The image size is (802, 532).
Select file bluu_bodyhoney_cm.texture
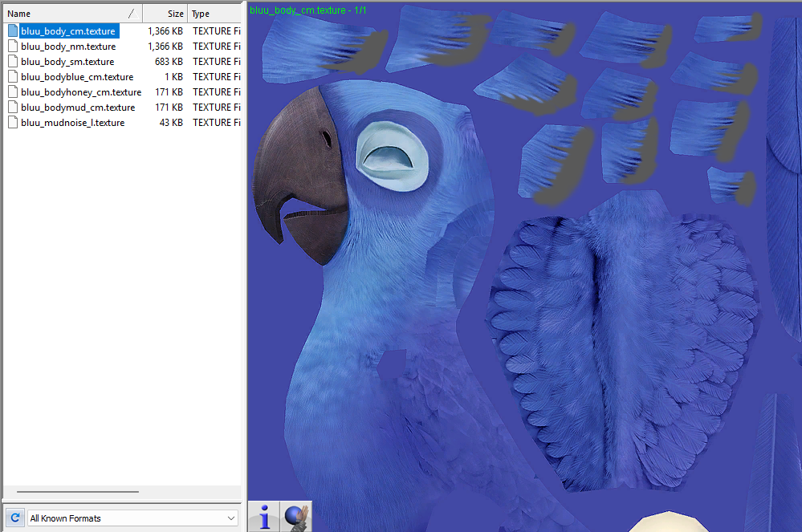click(x=81, y=92)
